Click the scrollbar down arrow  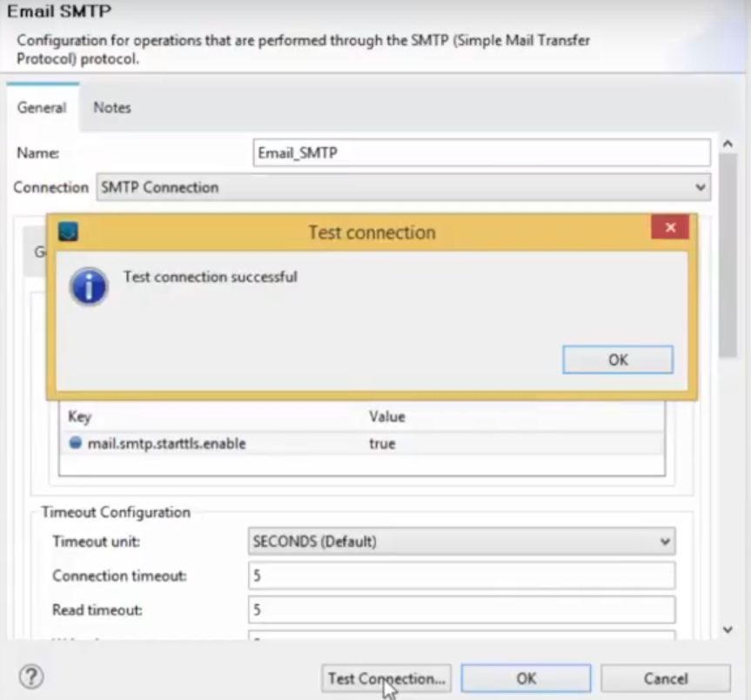[728, 629]
